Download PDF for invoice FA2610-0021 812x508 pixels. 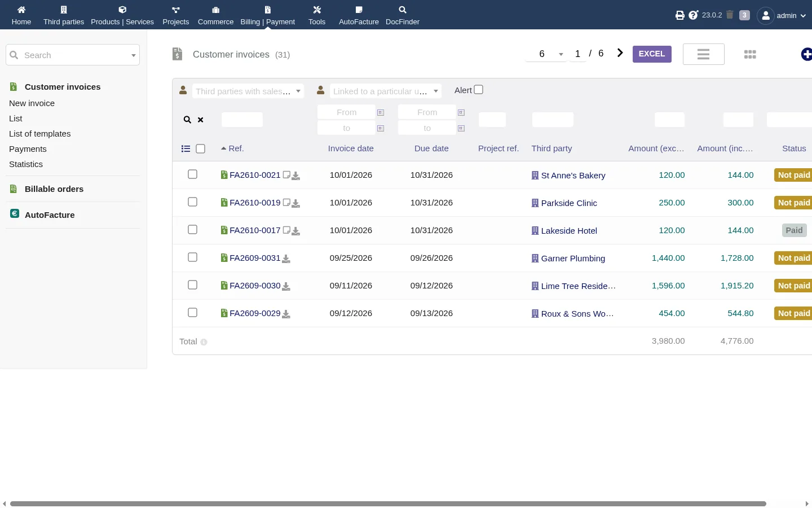(296, 176)
